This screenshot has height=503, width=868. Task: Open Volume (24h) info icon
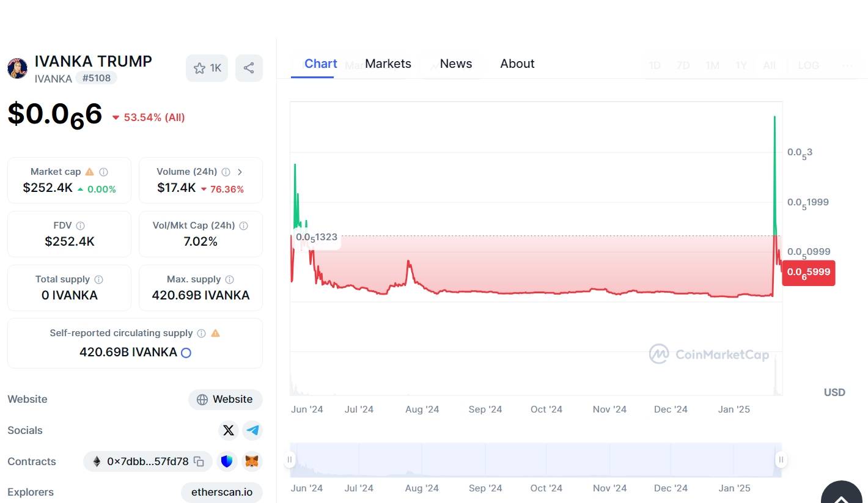[226, 172]
